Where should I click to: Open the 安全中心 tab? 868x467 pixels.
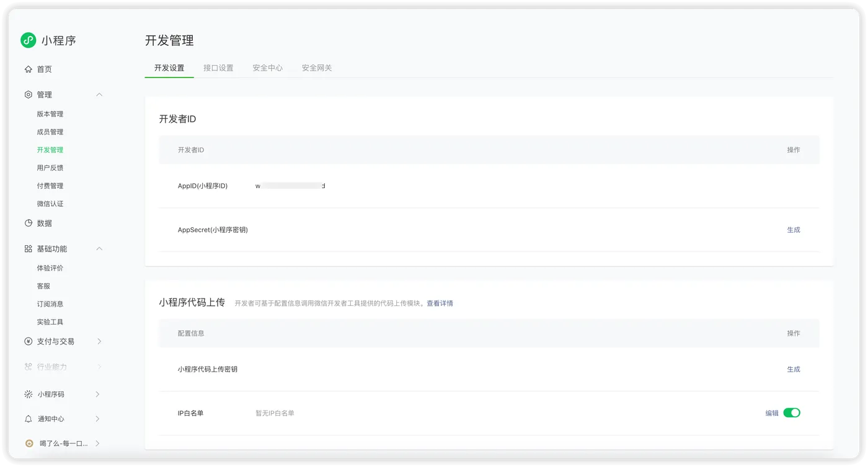(x=268, y=68)
